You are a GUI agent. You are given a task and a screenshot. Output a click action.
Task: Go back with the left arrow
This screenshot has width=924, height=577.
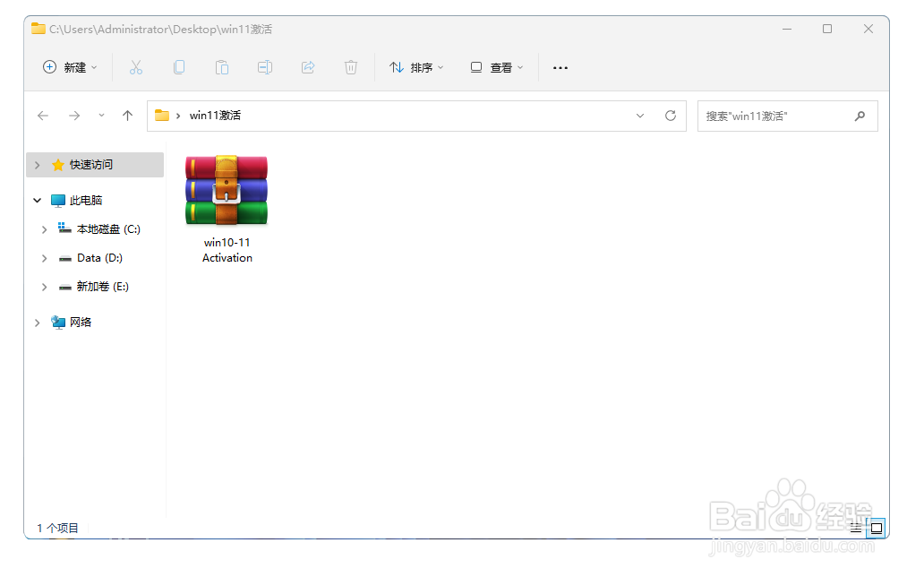point(42,116)
